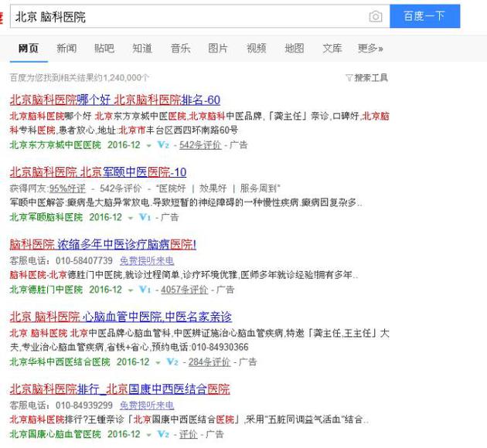This screenshot has height=448, width=487.
Task: Switch to the 视频 tab
Action: point(256,49)
